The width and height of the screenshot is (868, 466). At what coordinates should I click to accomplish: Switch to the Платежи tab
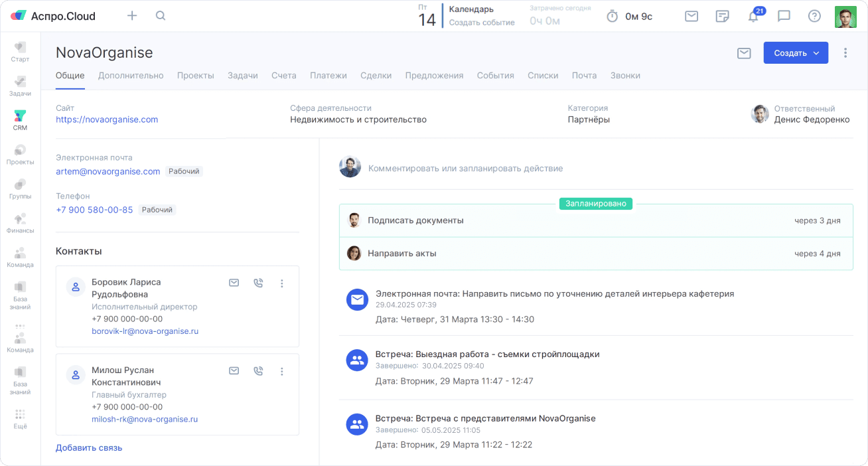pos(328,75)
